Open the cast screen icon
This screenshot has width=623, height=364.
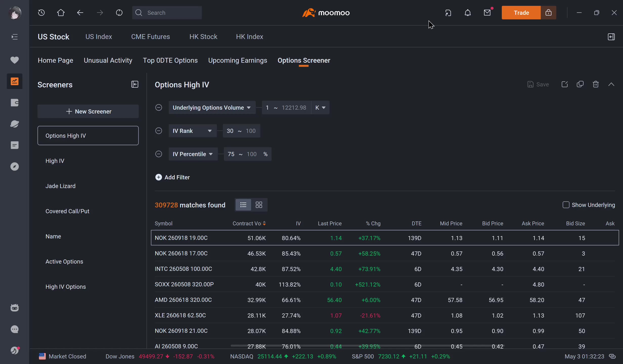448,13
